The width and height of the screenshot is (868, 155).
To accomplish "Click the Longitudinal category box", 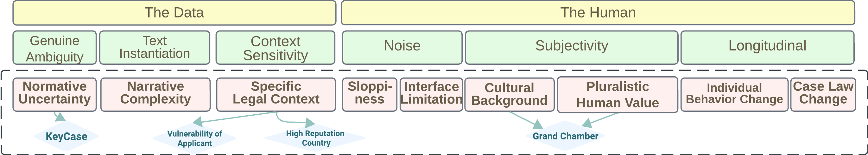I will tap(767, 48).
